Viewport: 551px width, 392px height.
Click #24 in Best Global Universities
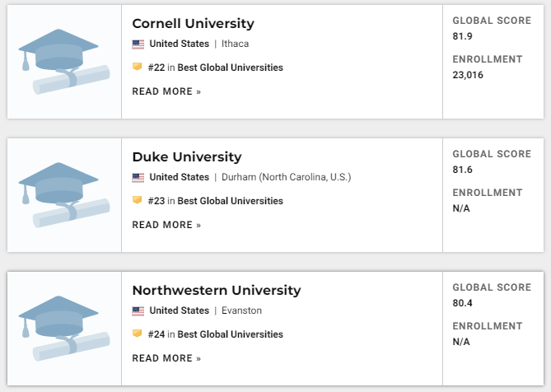[x=216, y=334]
